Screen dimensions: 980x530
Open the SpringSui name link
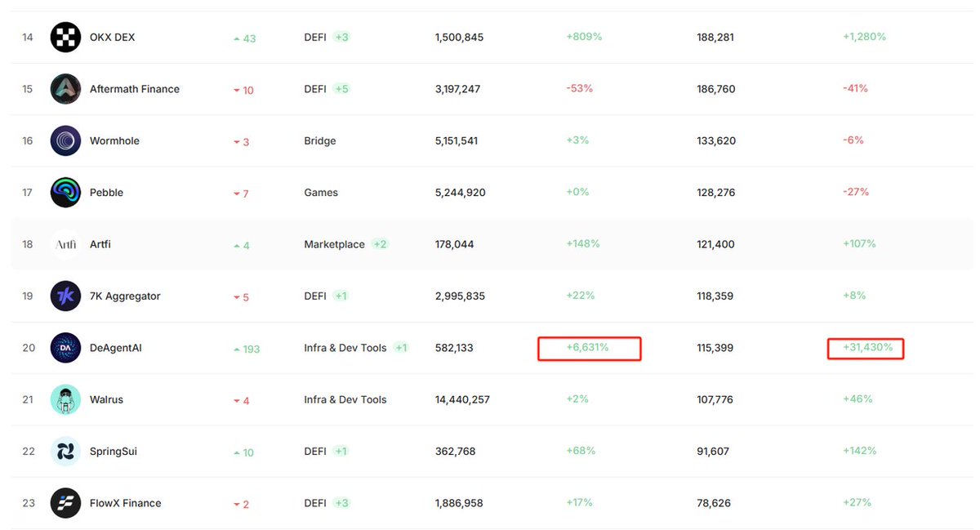tap(114, 451)
